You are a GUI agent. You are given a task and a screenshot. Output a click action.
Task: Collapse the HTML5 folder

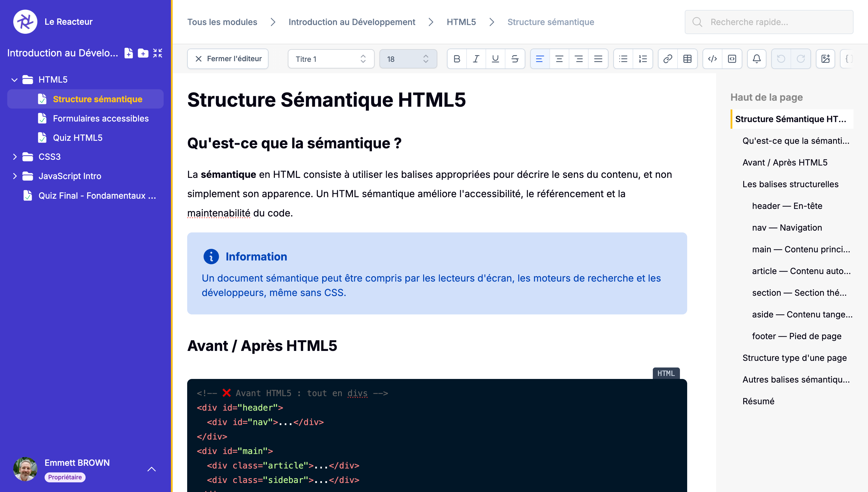14,80
